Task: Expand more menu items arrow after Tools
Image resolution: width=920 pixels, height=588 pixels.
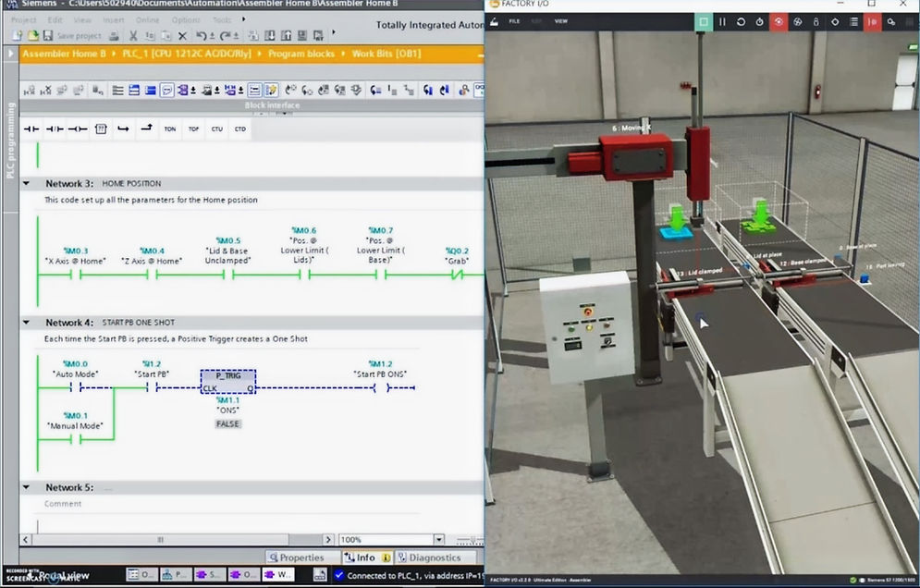Action: (243, 19)
